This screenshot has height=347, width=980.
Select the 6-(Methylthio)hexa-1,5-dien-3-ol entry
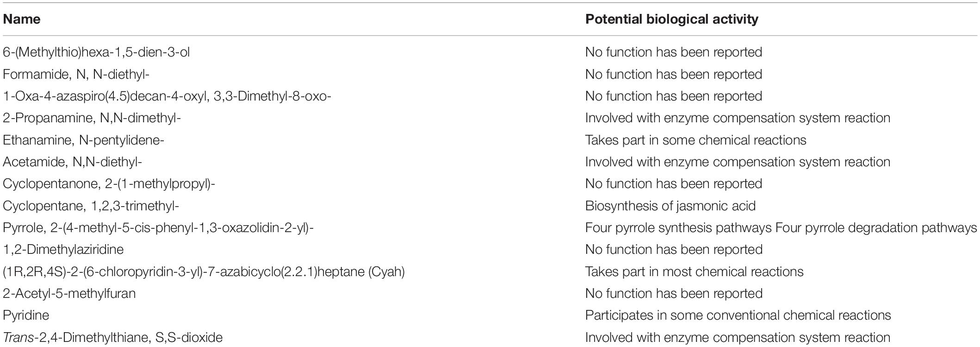click(x=96, y=52)
